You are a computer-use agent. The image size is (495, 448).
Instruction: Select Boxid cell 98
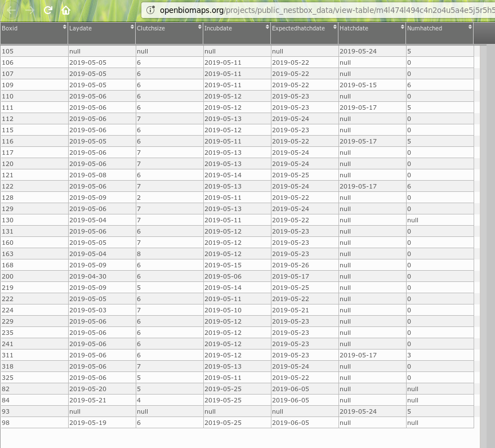pos(34,423)
